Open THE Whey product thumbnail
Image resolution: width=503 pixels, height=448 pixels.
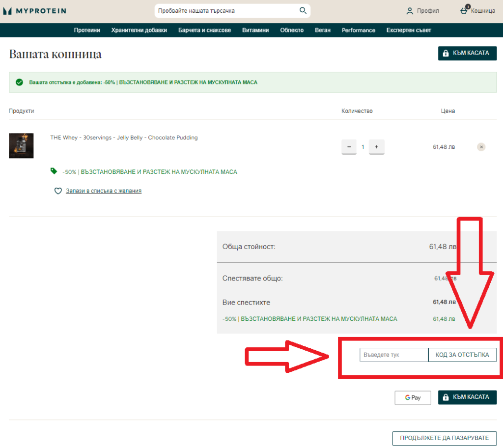(x=21, y=146)
